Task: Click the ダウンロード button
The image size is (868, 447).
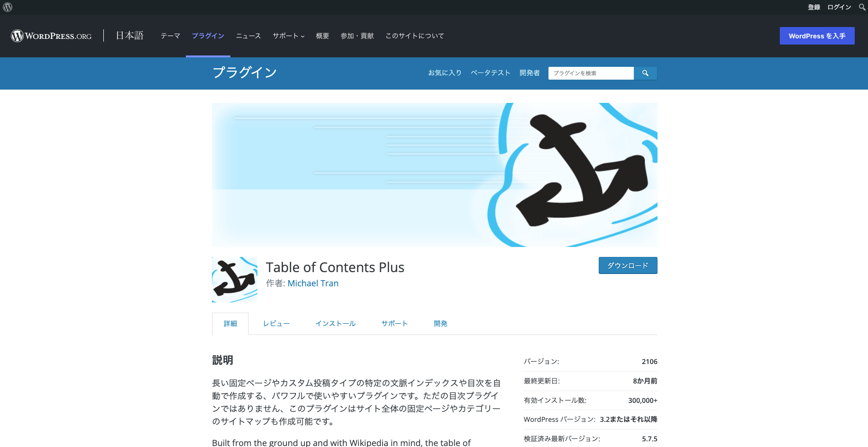Action: tap(628, 265)
